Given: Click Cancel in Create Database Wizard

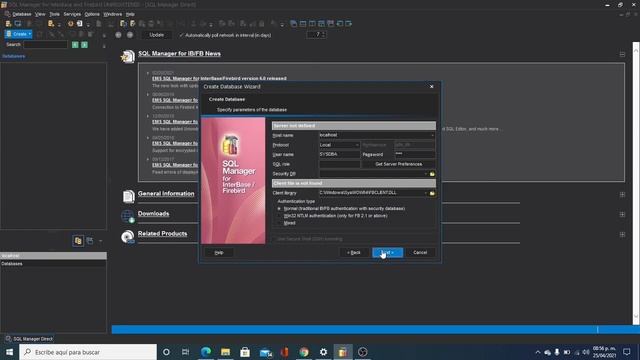Looking at the screenshot, I should pyautogui.click(x=420, y=253).
